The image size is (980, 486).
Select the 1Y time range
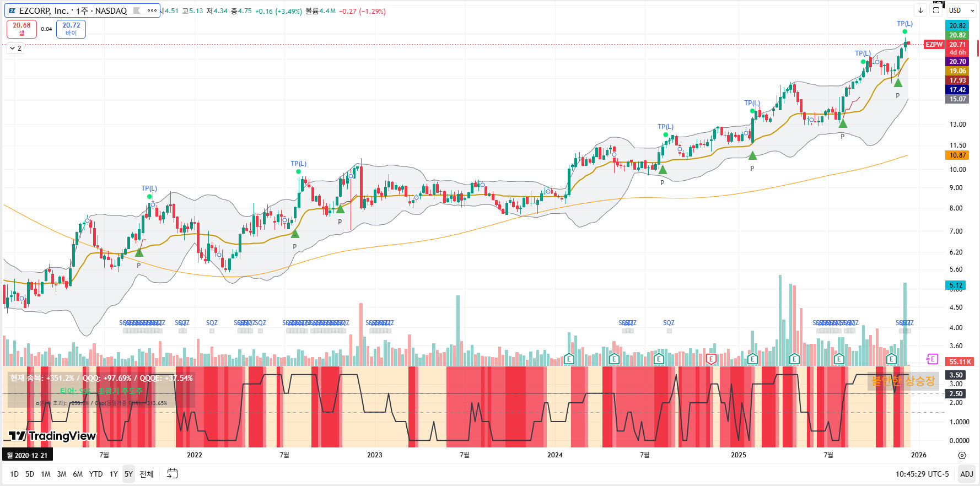pos(114,474)
